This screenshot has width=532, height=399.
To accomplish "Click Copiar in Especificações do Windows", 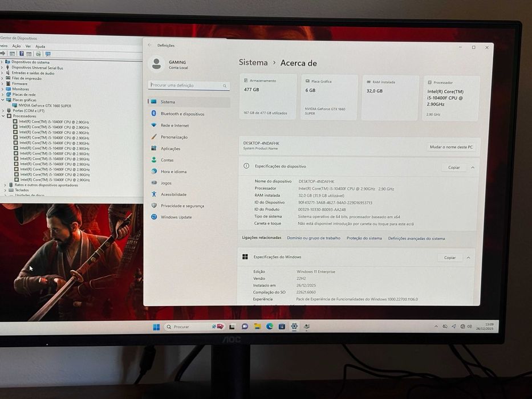I will pyautogui.click(x=449, y=258).
